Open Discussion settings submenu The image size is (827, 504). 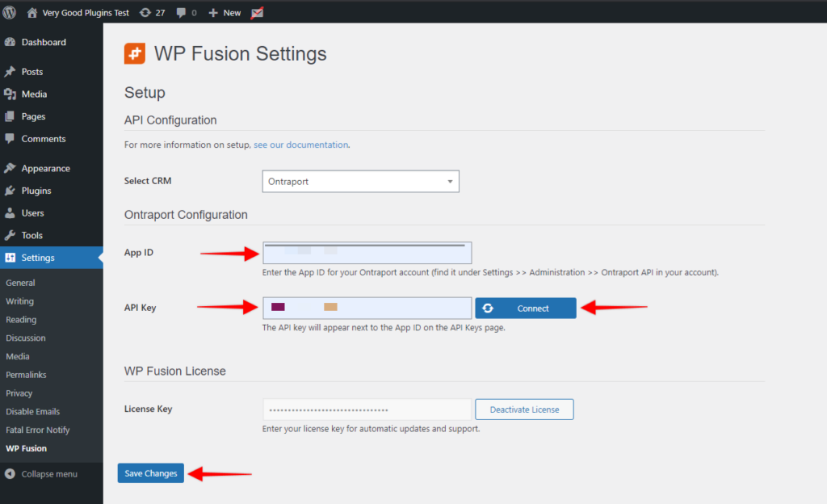(x=26, y=338)
